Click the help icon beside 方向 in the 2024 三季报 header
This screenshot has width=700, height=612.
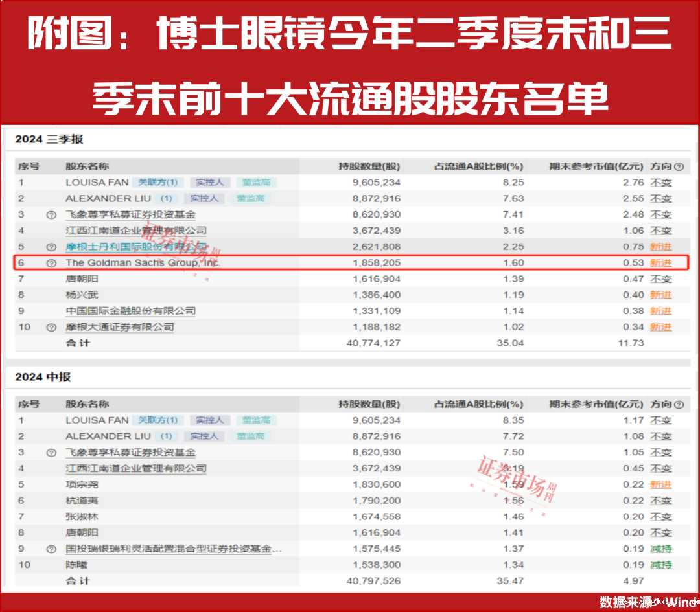tap(679, 167)
